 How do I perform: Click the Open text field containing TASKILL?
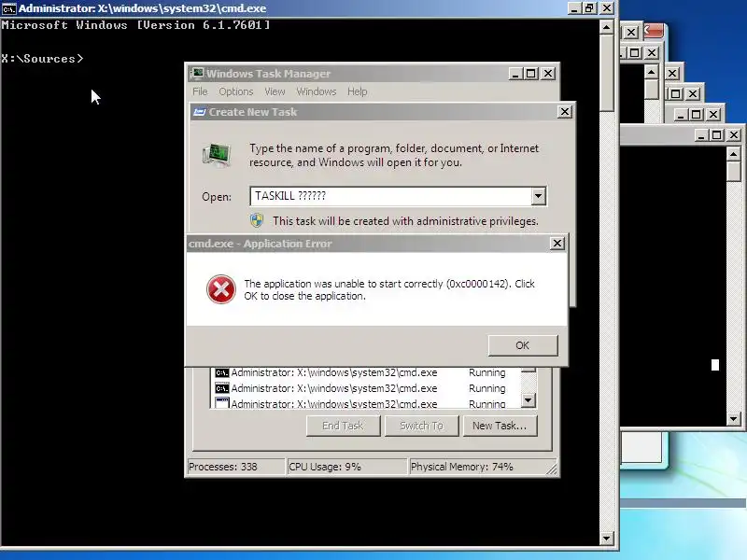point(390,196)
